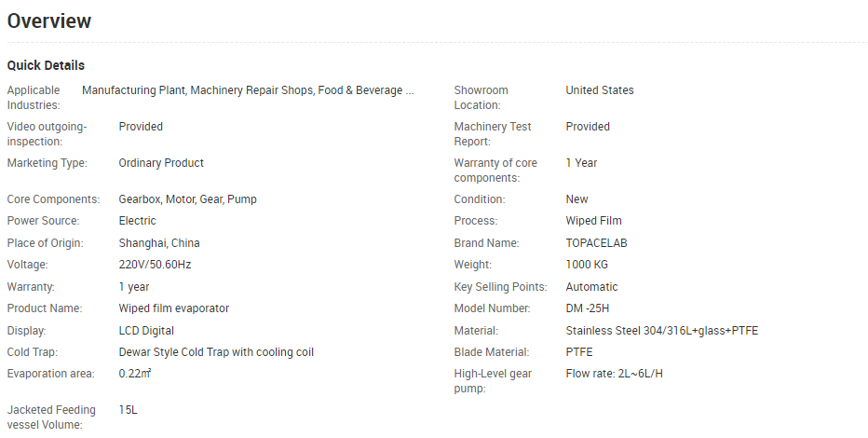Click the DM -25H model number value
The image size is (868, 438).
tap(587, 308)
